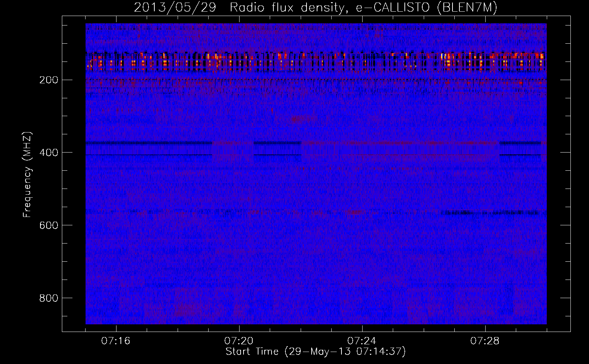This screenshot has width=589, height=364.
Task: Click the 07:16 time tick label
Action: pos(116,341)
